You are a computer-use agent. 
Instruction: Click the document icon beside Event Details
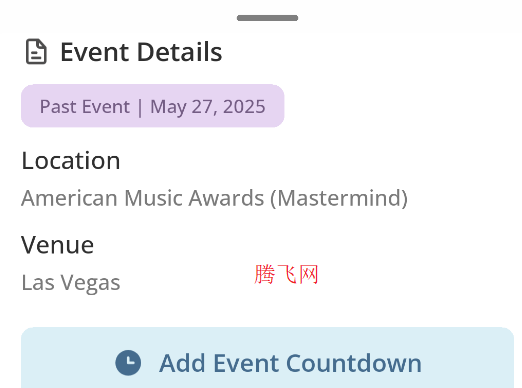click(36, 52)
